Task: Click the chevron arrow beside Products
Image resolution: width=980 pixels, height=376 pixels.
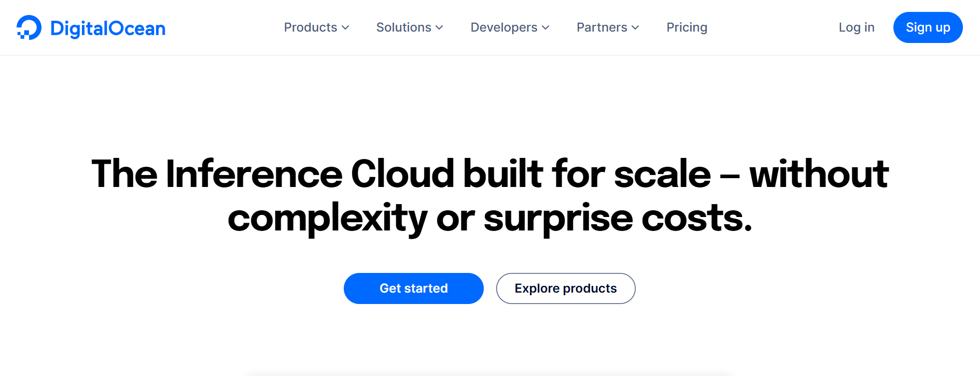Action: (x=345, y=27)
